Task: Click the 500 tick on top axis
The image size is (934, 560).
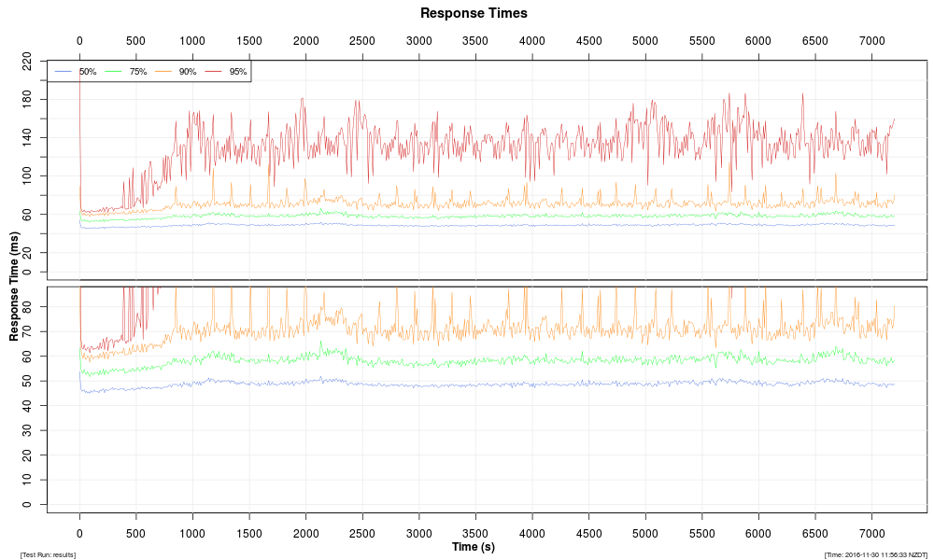Action: [x=135, y=41]
